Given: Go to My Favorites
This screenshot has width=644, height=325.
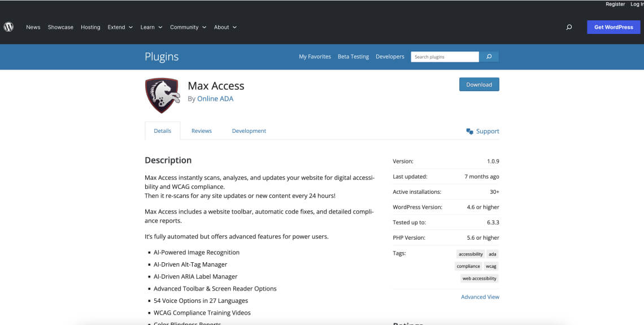Looking at the screenshot, I should coord(315,57).
